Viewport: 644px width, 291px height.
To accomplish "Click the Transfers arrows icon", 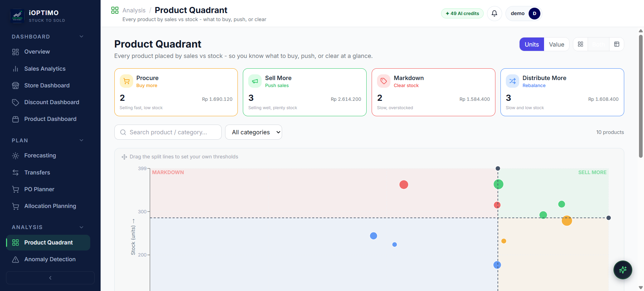I will (x=15, y=172).
